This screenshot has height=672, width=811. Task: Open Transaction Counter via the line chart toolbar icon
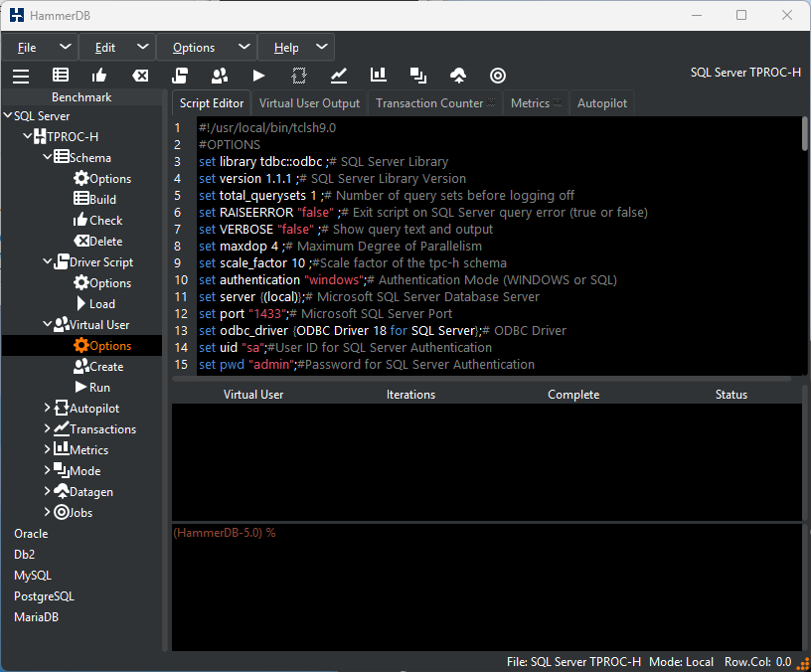click(x=339, y=76)
